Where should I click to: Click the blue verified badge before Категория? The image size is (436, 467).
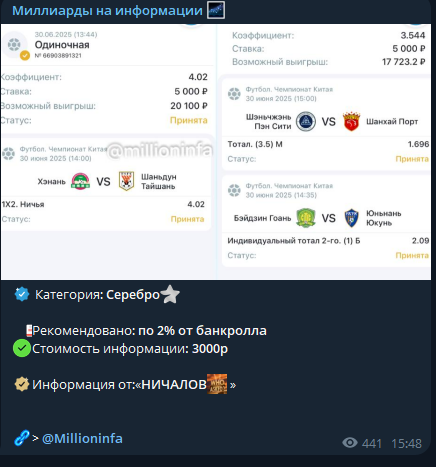(x=22, y=294)
